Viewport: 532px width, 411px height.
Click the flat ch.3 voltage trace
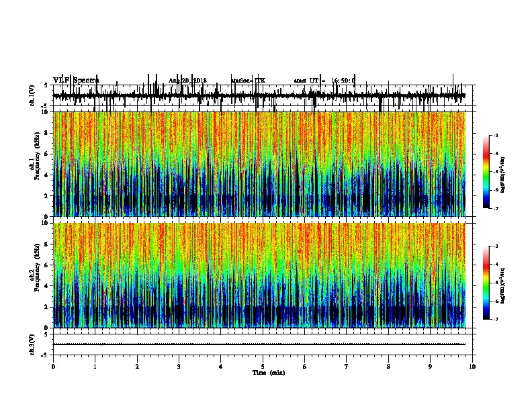tap(259, 345)
